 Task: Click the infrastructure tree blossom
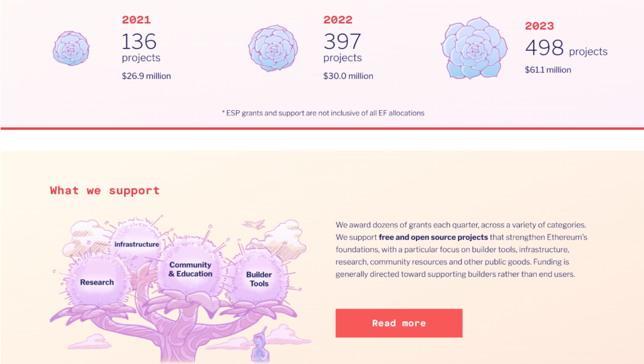click(137, 245)
